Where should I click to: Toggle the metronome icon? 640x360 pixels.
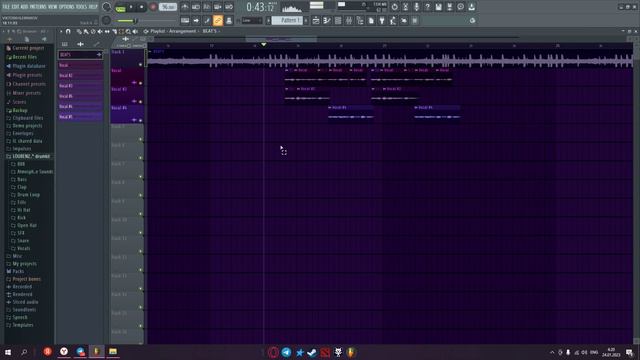(185, 7)
